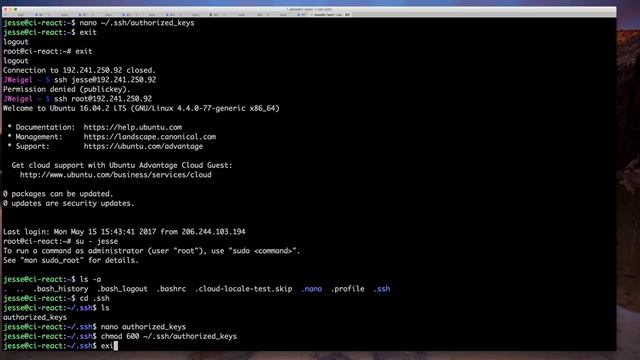Click the 'Documentation:' label
Screen dimensions: 640x360
point(45,127)
